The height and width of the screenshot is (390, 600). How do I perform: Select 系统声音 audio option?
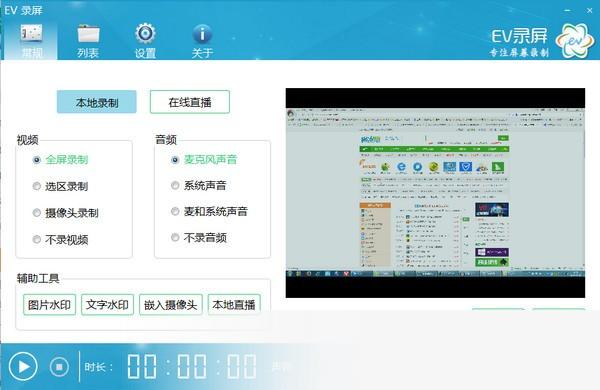199,186
